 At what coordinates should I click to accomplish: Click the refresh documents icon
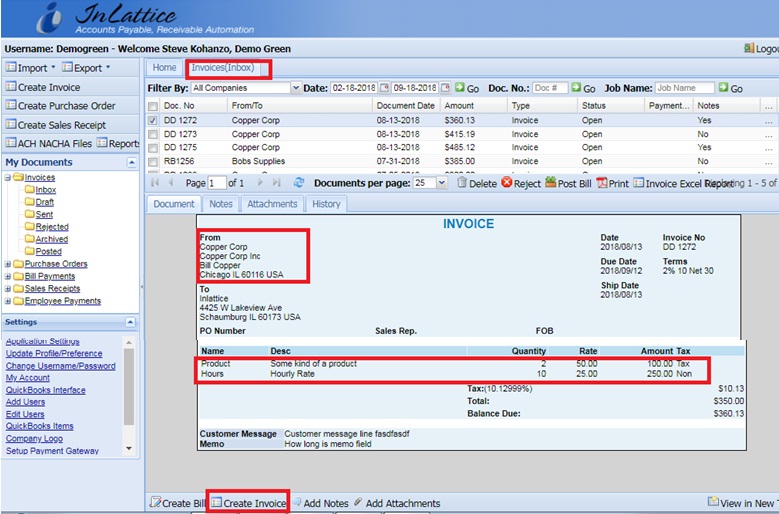tap(299, 183)
